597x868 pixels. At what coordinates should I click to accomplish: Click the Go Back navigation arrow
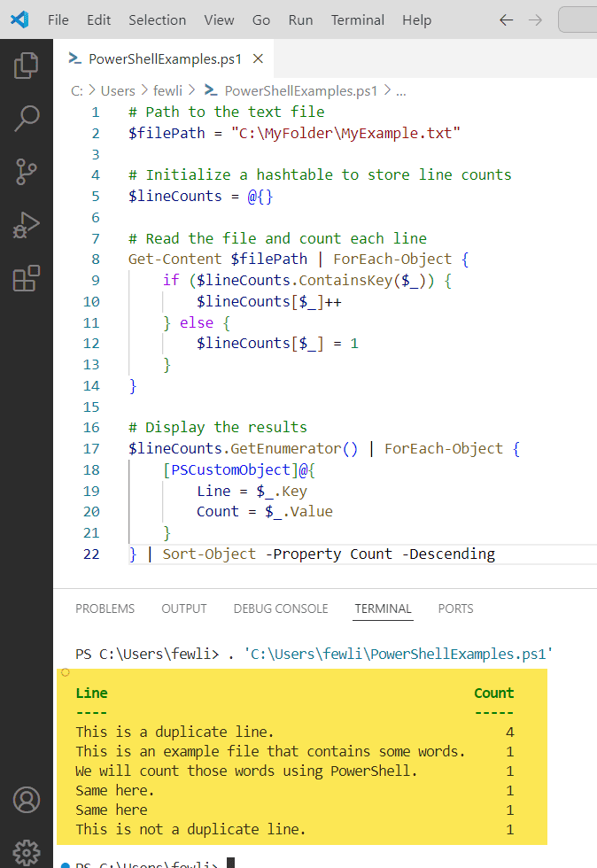coord(506,19)
